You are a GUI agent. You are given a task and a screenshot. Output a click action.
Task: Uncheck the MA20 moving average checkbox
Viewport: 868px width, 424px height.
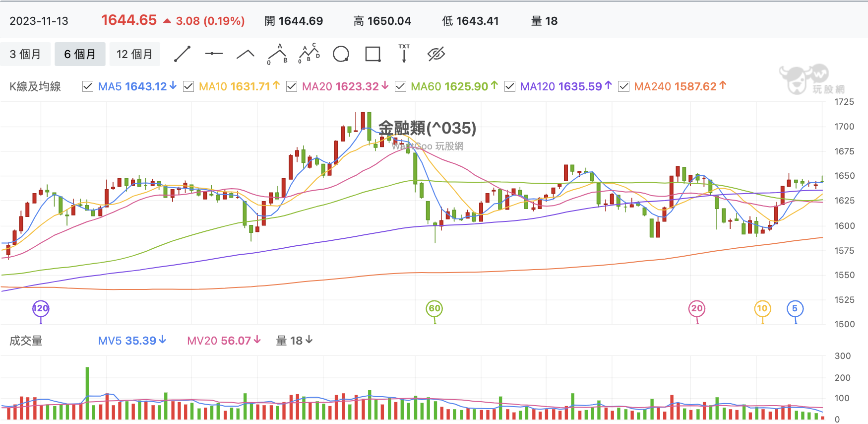coord(292,86)
